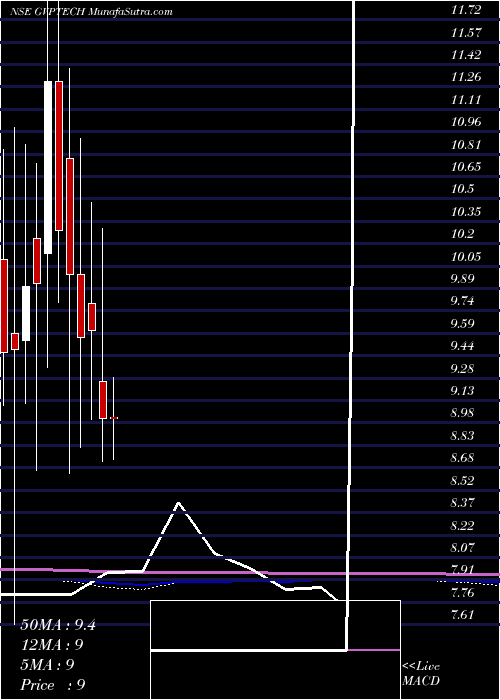The width and height of the screenshot is (500, 700).
Task: Click the 7.91 price axis label
Action: click(462, 570)
